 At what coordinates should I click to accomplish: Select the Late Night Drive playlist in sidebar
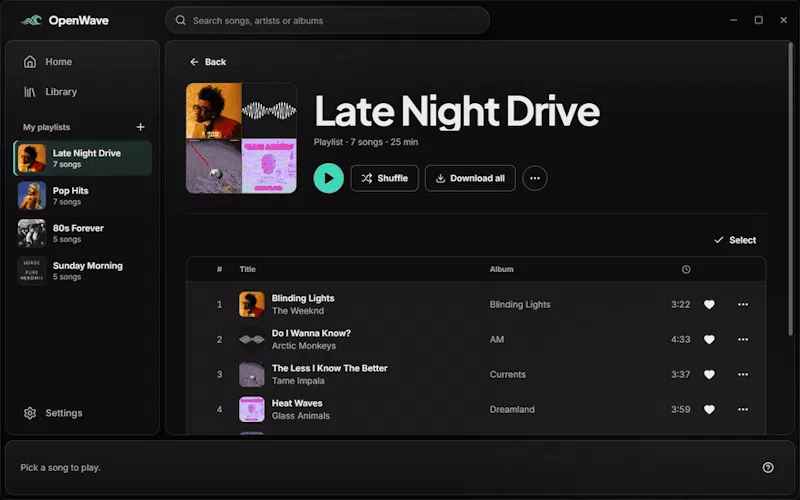tap(83, 158)
